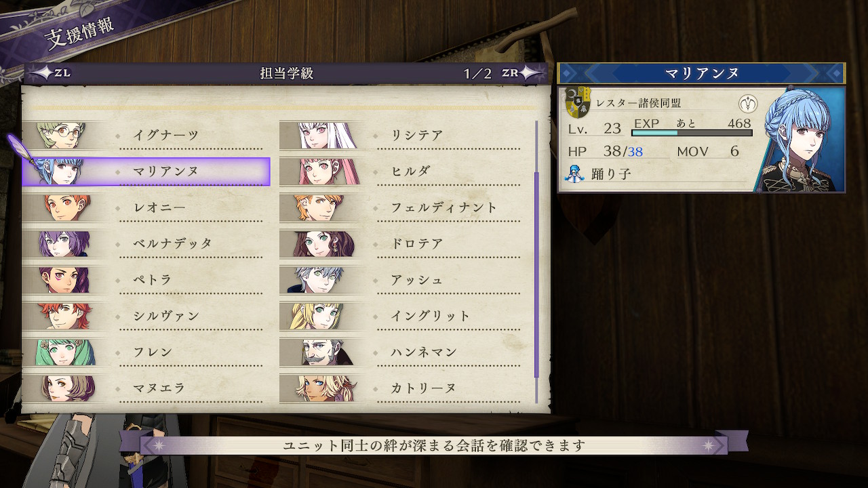Viewport: 868px width, 488px height.
Task: Click the EXP progress bar
Action: (692, 133)
